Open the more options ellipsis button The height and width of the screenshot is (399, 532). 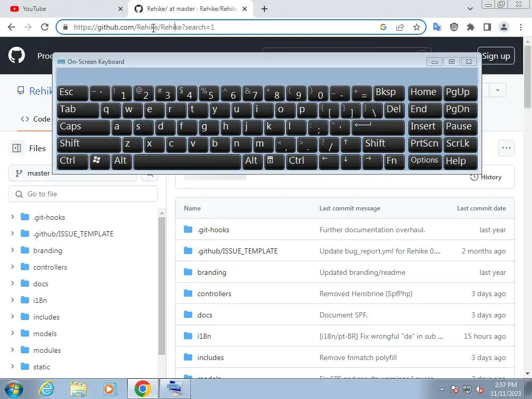coord(507,148)
